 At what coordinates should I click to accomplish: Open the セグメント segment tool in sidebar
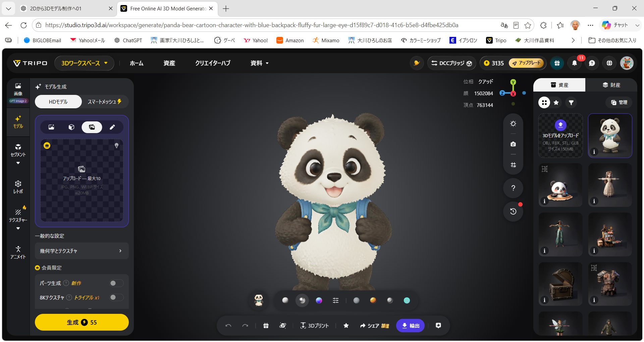tap(18, 151)
